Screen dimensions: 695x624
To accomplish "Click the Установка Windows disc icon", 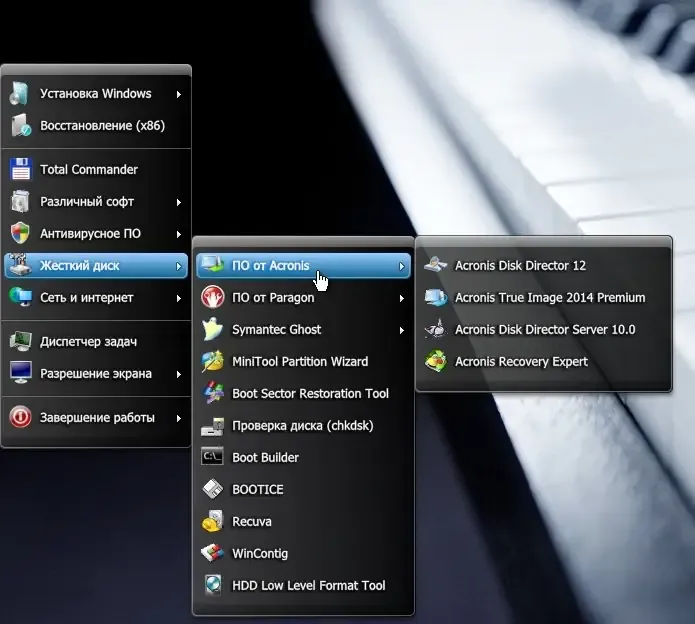I will [x=20, y=94].
